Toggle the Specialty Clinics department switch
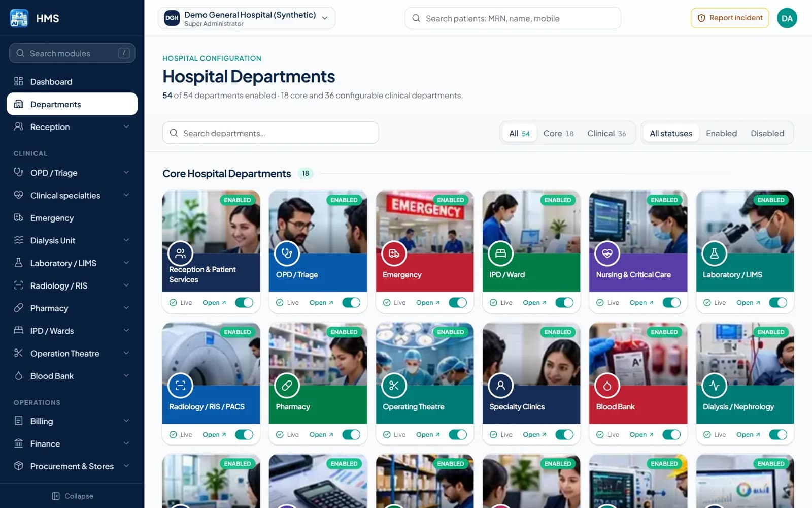 pyautogui.click(x=564, y=435)
